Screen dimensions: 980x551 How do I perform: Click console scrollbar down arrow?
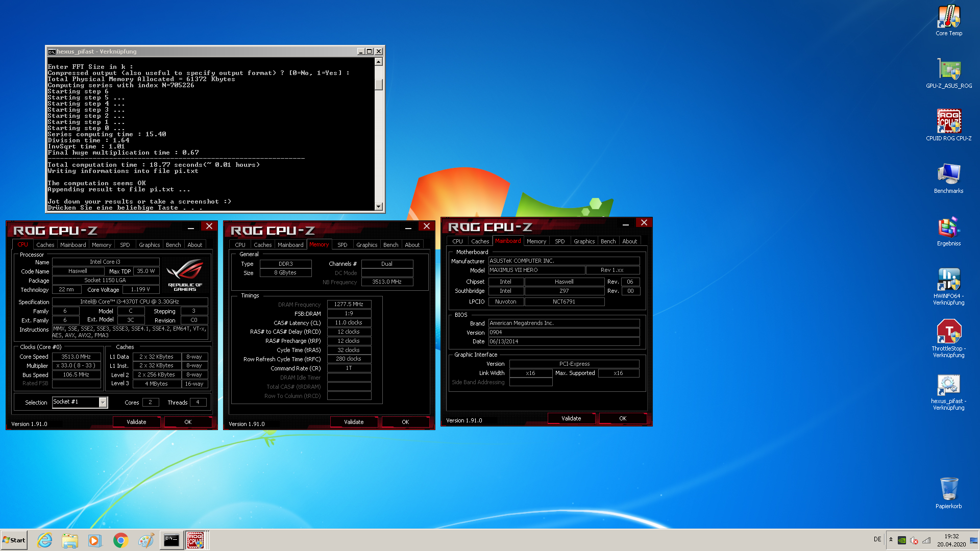[x=379, y=207]
